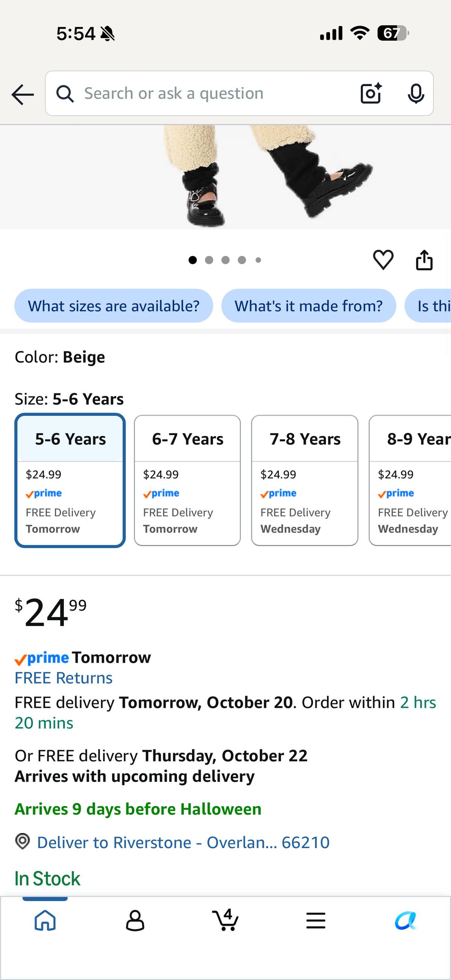Tap the microphone voice search icon

pos(416,93)
